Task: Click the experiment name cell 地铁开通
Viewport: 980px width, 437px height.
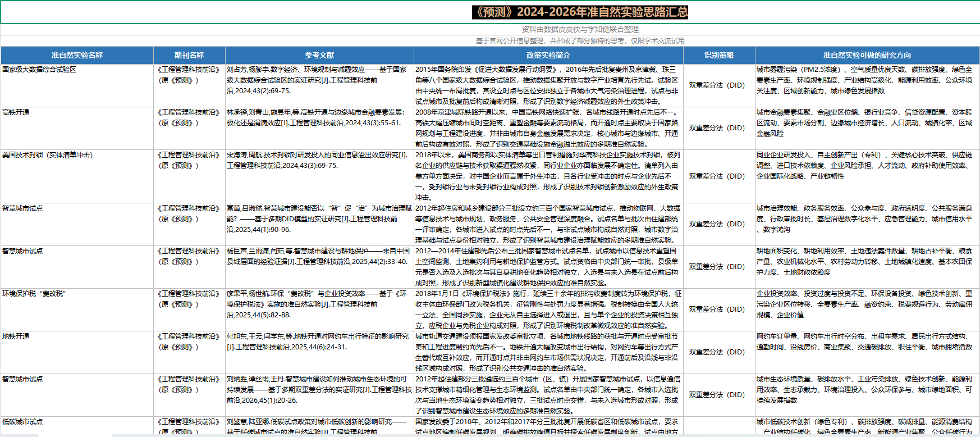Action: 77,352
